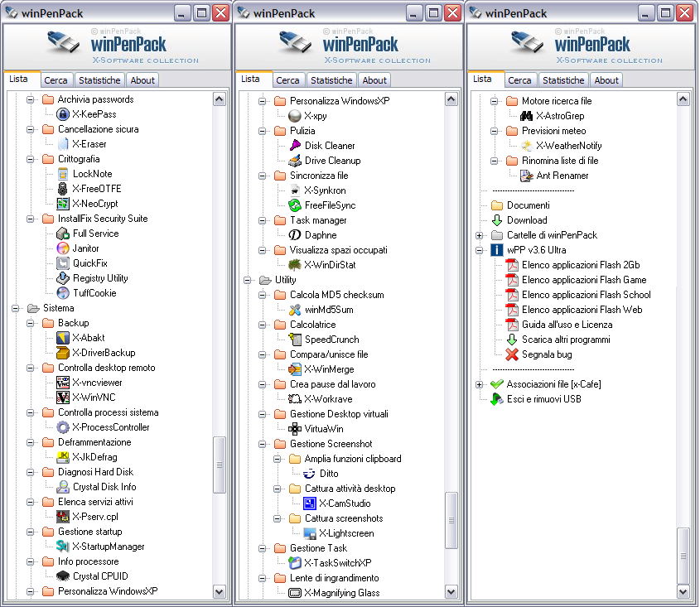Open the Statistiche tab in left window
This screenshot has height=607, width=700.
(99, 80)
